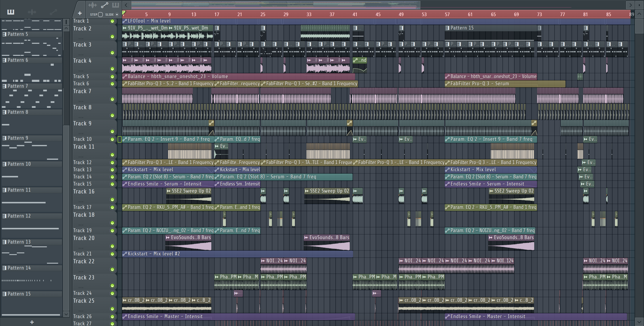Select FabFilter Pro-Q 3 - Serum clip
Viewport: 644px width, 326px height.
point(505,84)
